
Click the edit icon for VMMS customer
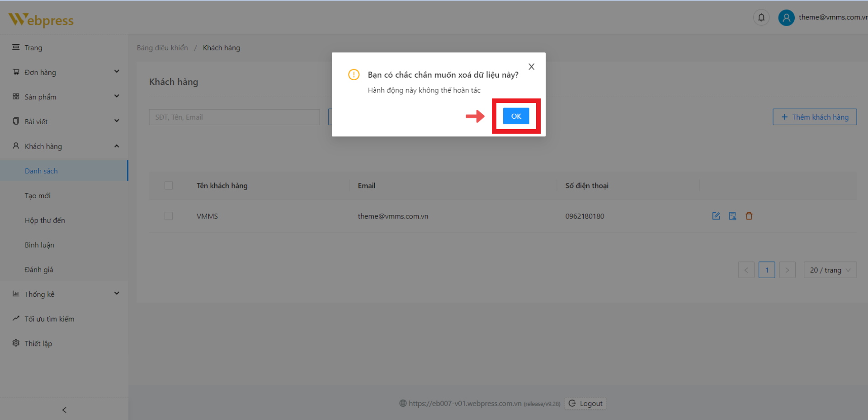(x=716, y=216)
